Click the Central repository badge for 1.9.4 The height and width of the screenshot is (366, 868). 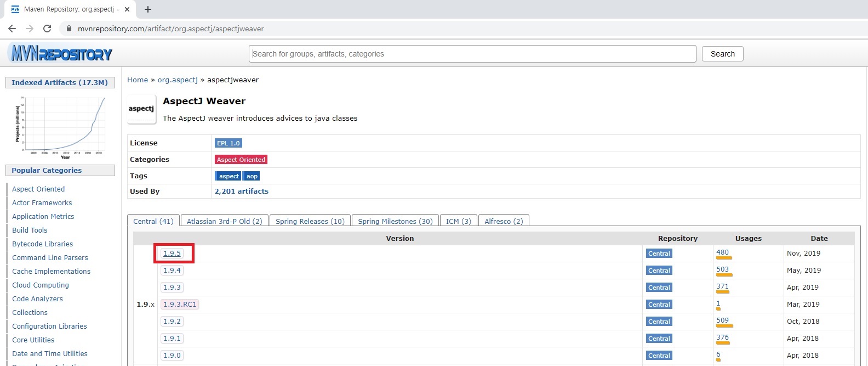(x=659, y=271)
